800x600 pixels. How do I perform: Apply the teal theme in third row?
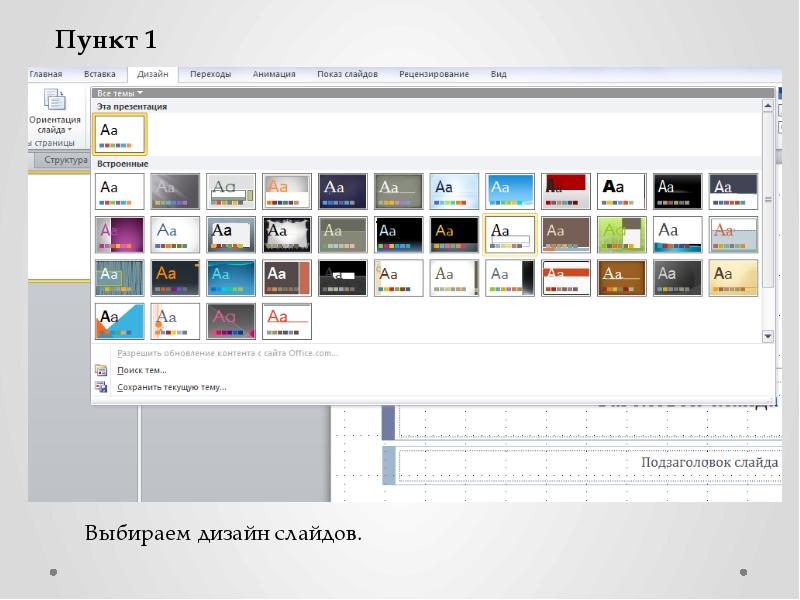pyautogui.click(x=231, y=277)
